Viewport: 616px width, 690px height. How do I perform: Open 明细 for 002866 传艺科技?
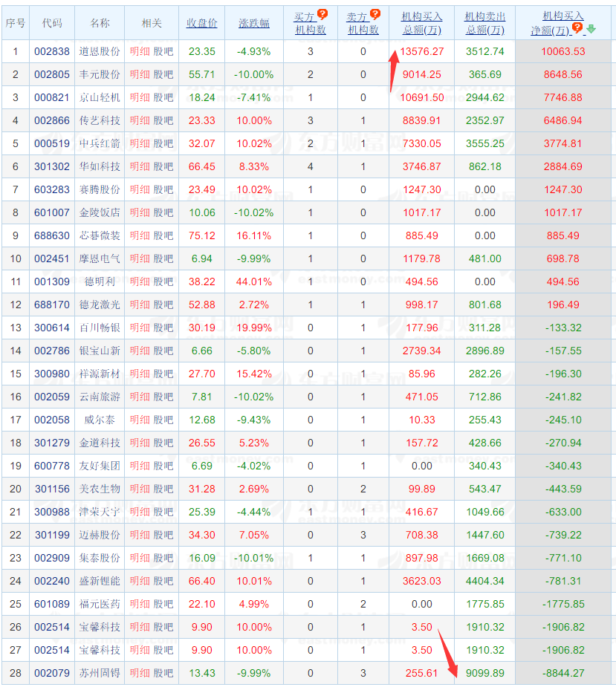click(x=140, y=120)
